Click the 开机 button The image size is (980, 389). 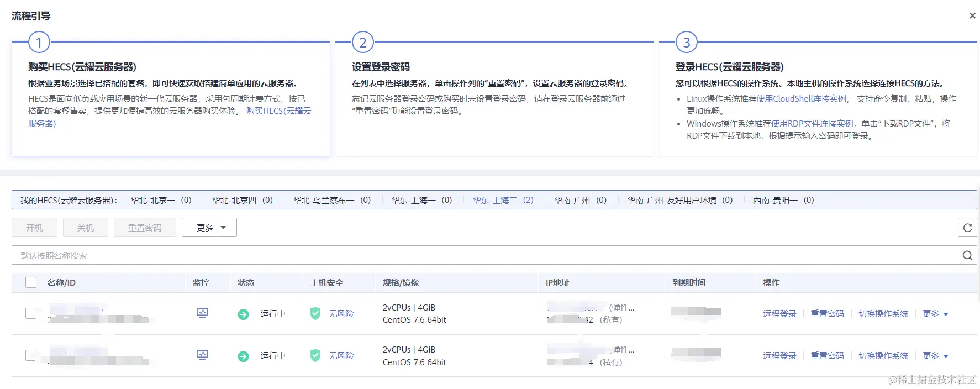[34, 228]
